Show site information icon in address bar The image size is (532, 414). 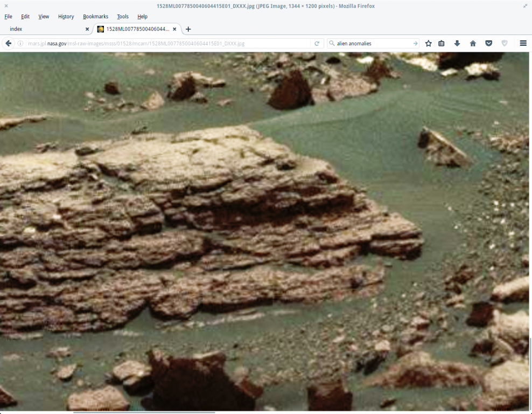click(x=22, y=43)
